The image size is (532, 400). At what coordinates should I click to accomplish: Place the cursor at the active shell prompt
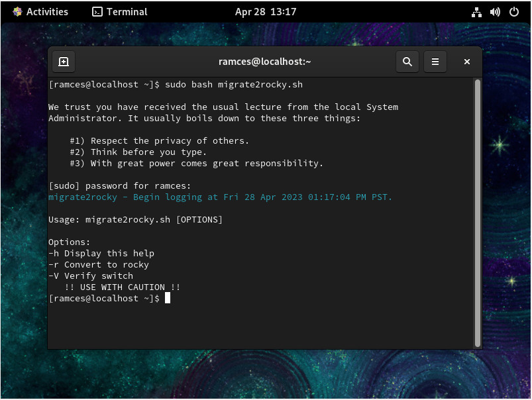click(168, 298)
